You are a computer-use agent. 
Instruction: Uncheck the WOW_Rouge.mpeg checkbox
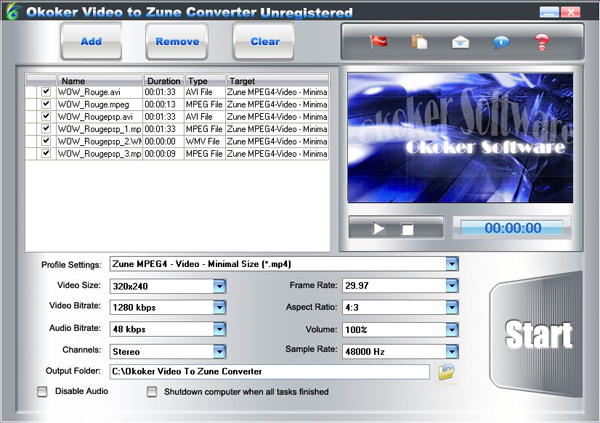46,104
